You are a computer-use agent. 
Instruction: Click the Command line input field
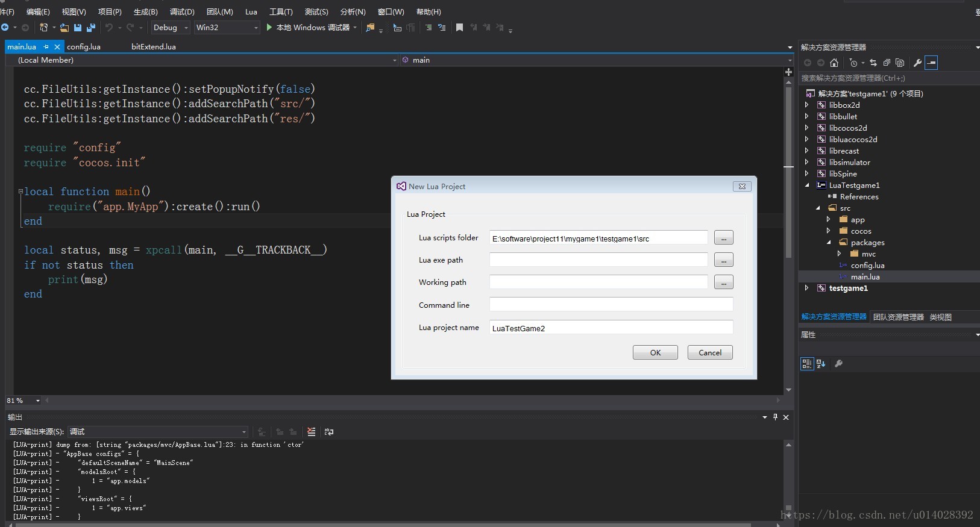611,305
